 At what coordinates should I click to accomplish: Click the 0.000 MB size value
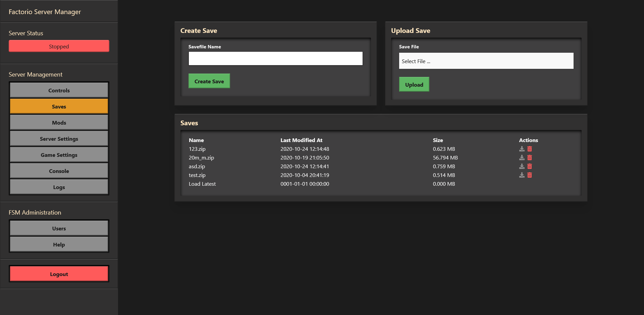click(x=444, y=184)
